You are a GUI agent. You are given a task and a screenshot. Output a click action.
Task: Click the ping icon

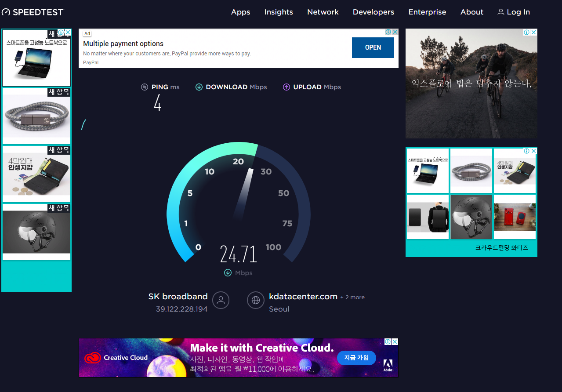(x=145, y=87)
